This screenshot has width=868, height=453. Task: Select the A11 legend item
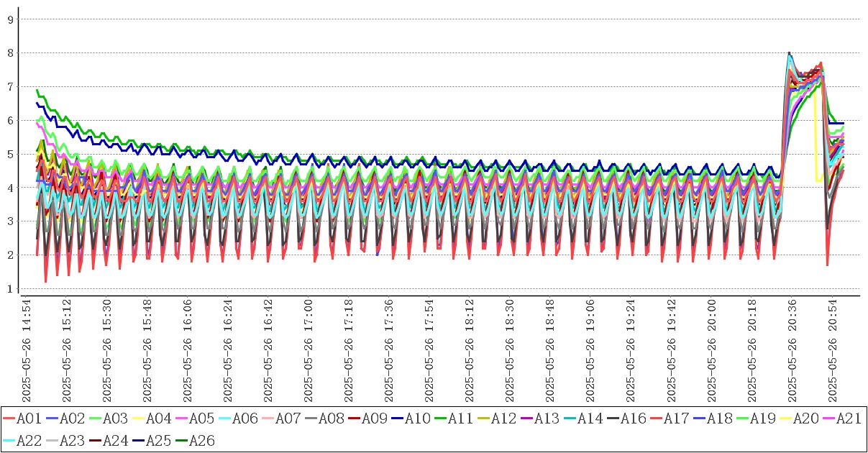[460, 418]
